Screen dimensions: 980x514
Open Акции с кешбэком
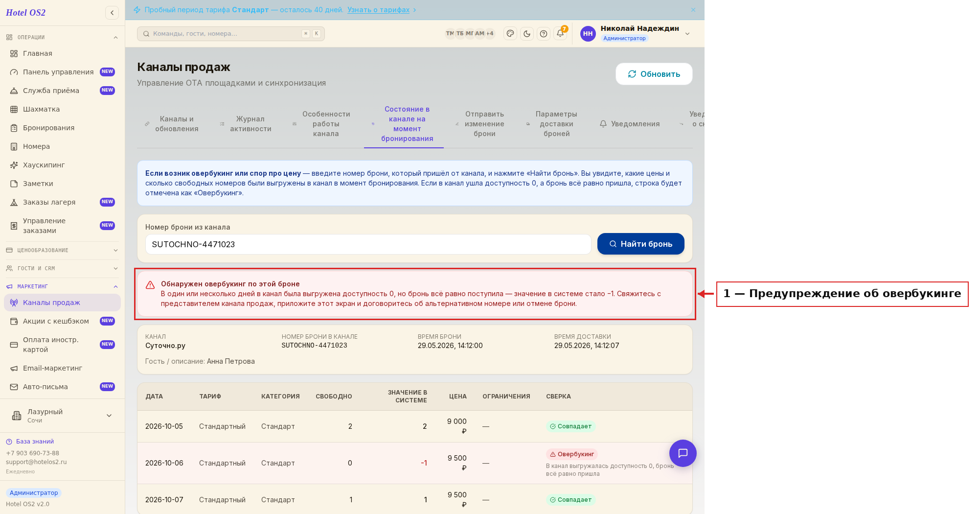(x=62, y=321)
